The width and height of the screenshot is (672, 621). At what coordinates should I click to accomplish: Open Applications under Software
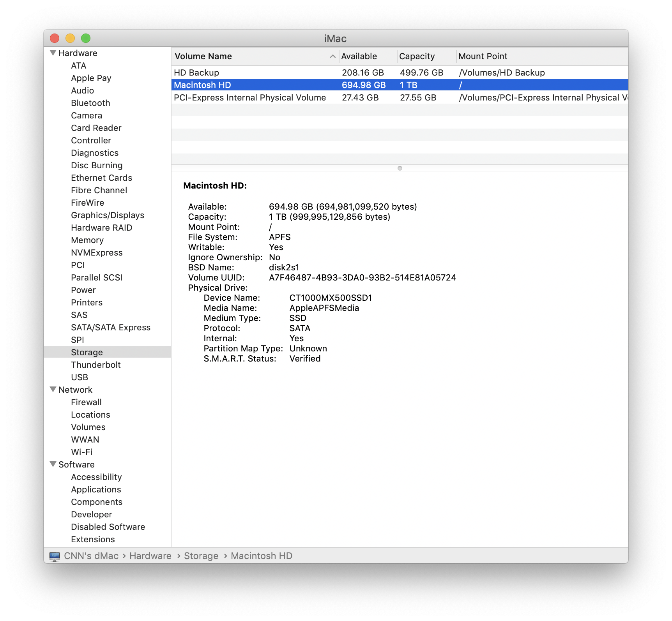(96, 489)
